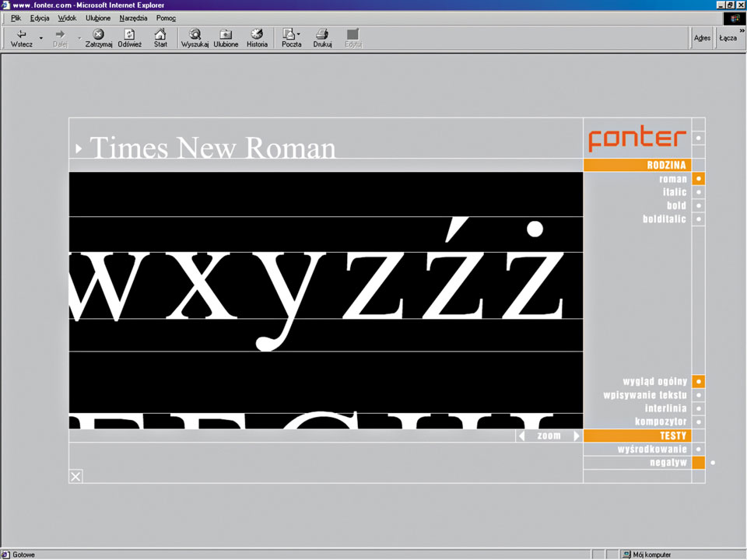
Task: Select the roman style radio dot
Action: 699,179
